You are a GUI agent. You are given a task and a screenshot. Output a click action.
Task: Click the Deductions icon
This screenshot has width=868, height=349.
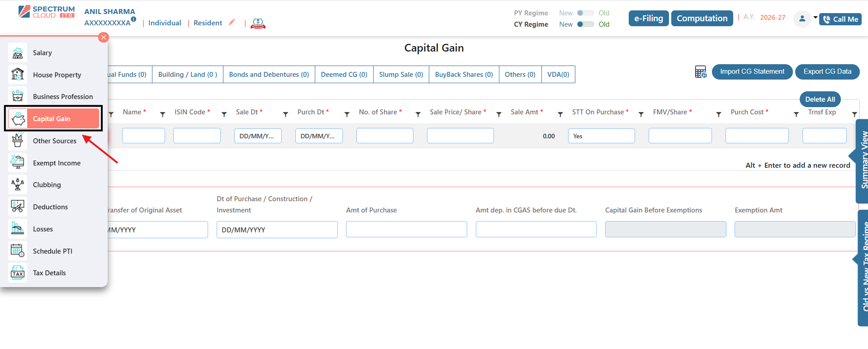click(x=18, y=207)
